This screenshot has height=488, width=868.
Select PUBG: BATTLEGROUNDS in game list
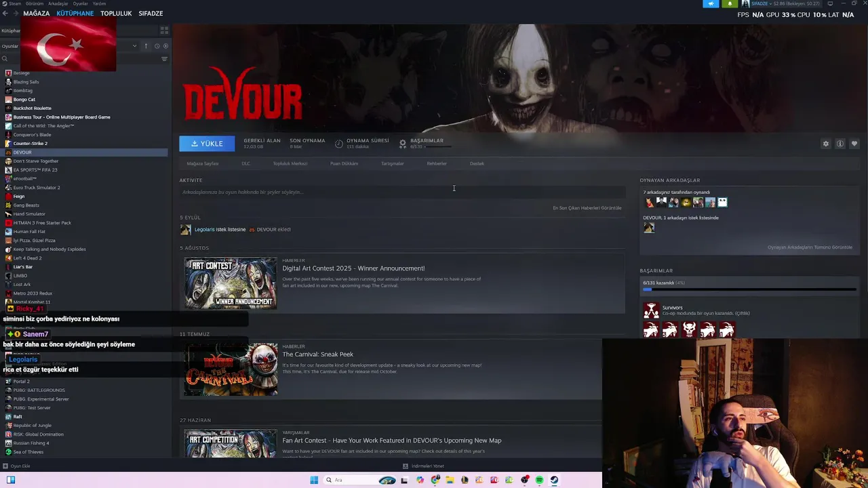tap(39, 390)
